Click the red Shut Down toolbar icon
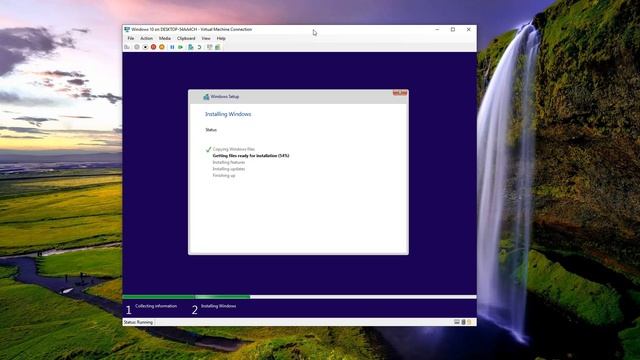This screenshot has height=360, width=640. point(153,47)
